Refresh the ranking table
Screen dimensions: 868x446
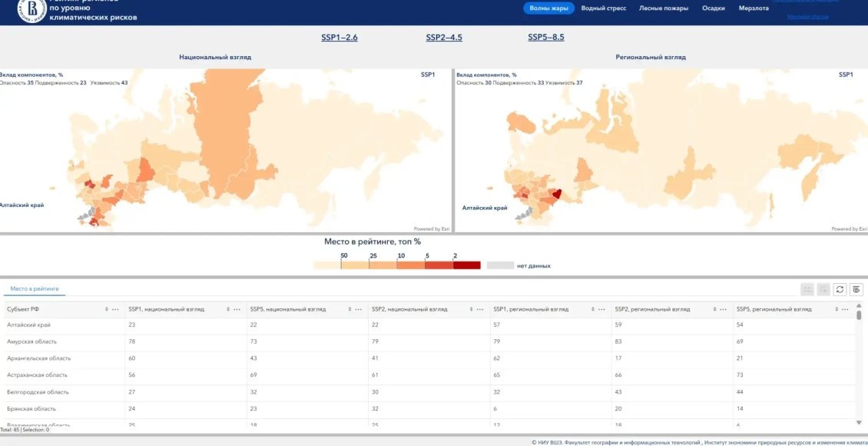click(840, 289)
